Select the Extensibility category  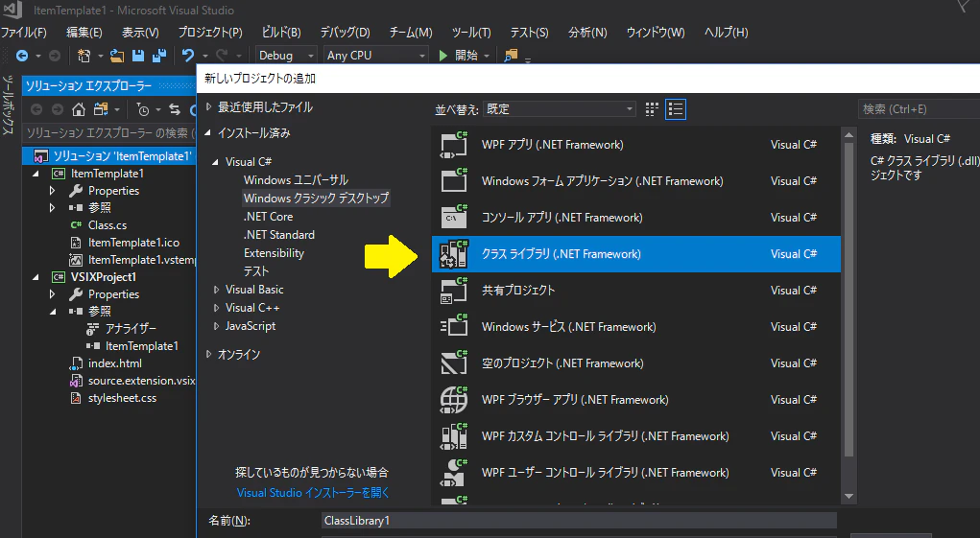pos(274,253)
